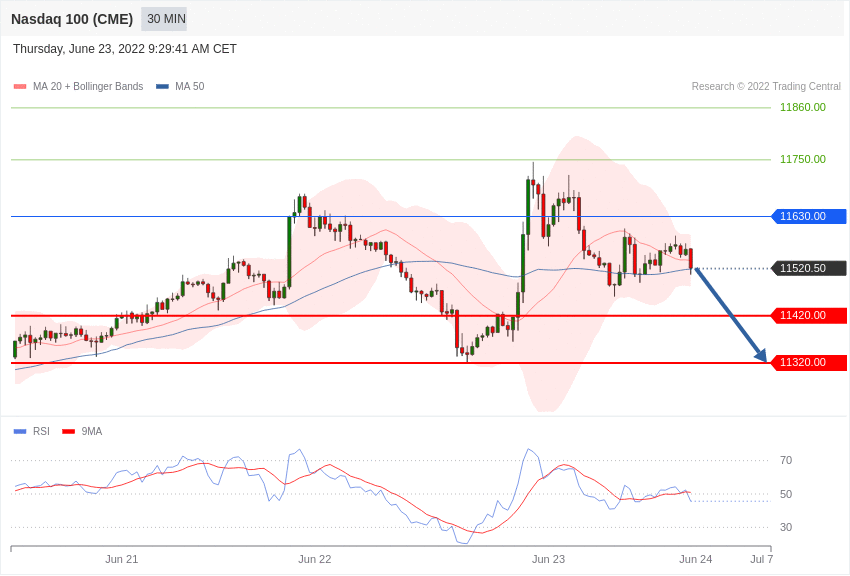
Task: Click the black 11520.50 current price tag
Action: click(x=808, y=268)
